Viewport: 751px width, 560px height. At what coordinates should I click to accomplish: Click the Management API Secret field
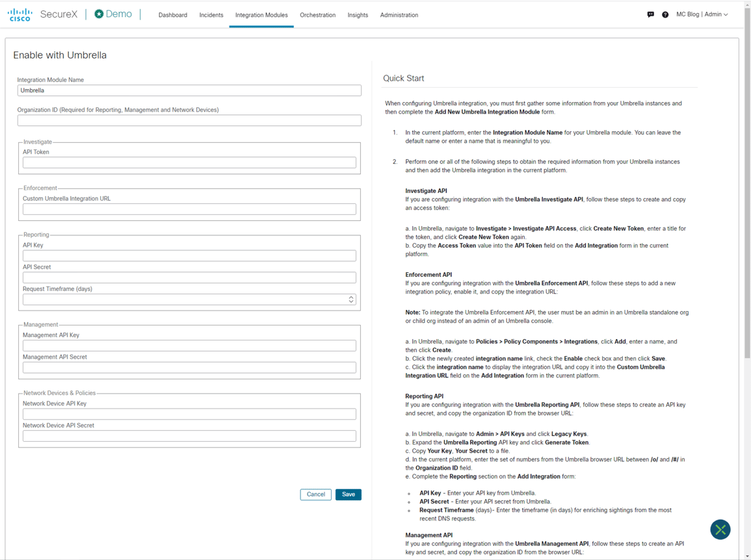(x=189, y=368)
